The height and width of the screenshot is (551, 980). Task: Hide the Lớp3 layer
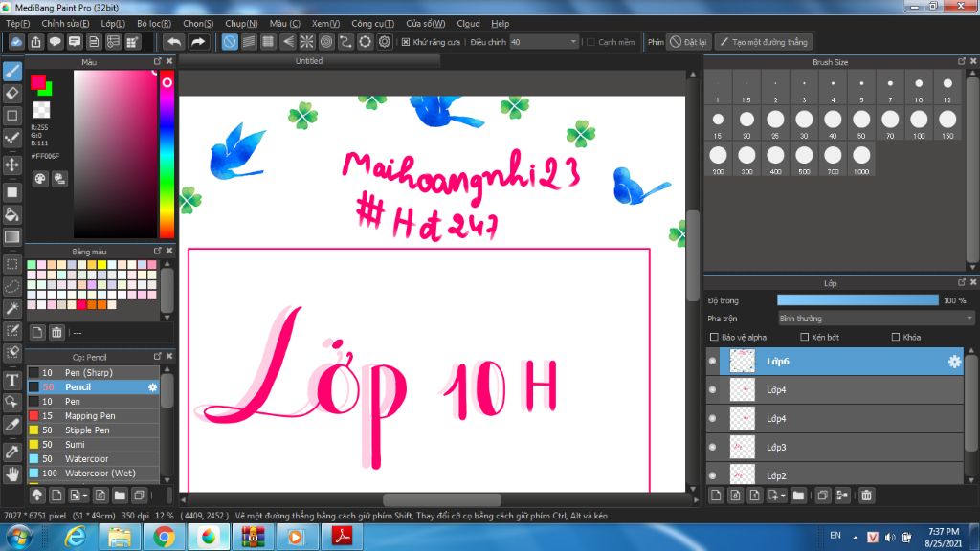coord(712,447)
